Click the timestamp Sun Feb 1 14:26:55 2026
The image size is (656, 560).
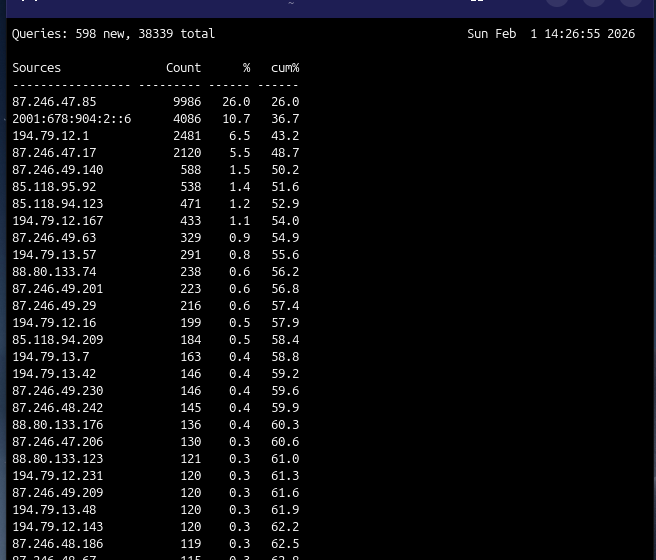[550, 34]
